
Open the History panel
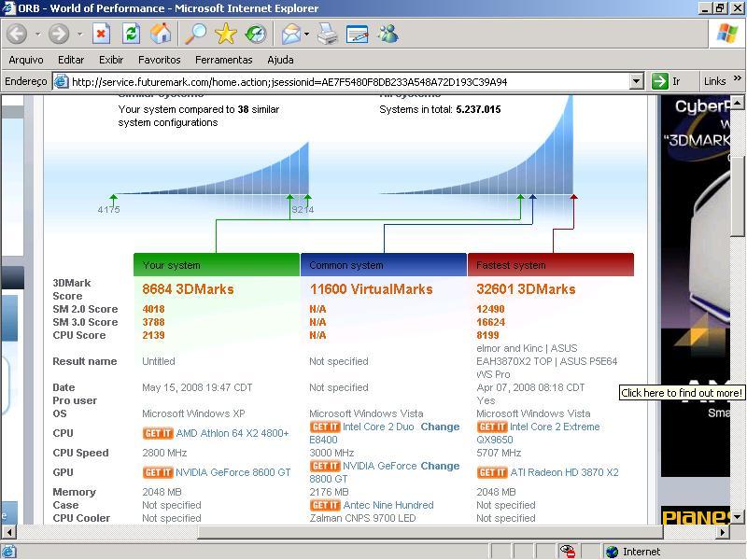256,34
